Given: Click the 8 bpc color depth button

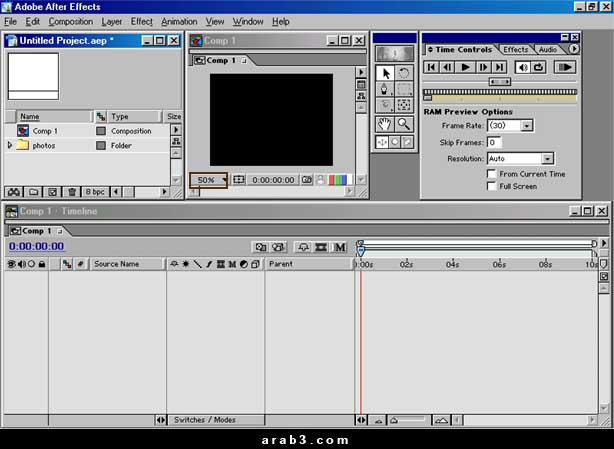Looking at the screenshot, I should coord(95,192).
